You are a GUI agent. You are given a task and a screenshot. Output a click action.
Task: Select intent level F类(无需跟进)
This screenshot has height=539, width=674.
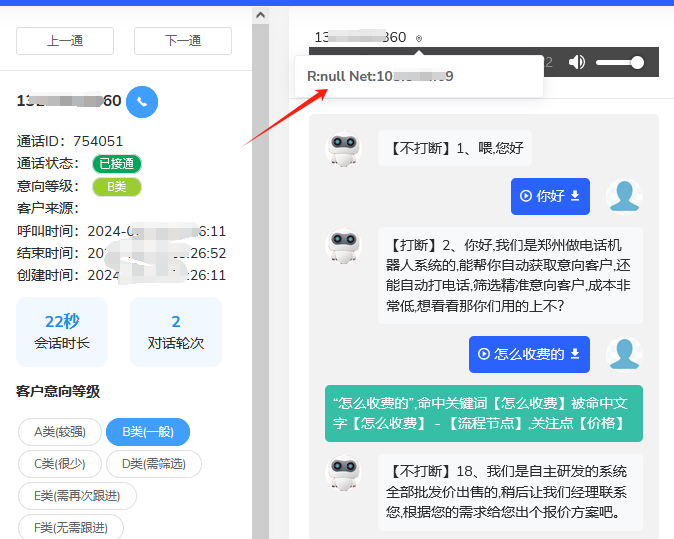70,527
